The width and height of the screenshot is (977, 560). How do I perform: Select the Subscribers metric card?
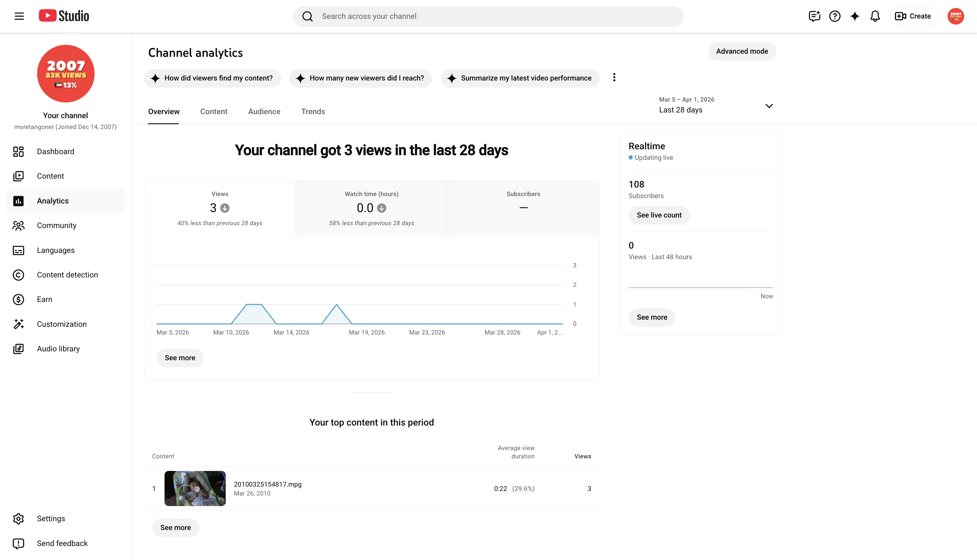(523, 209)
